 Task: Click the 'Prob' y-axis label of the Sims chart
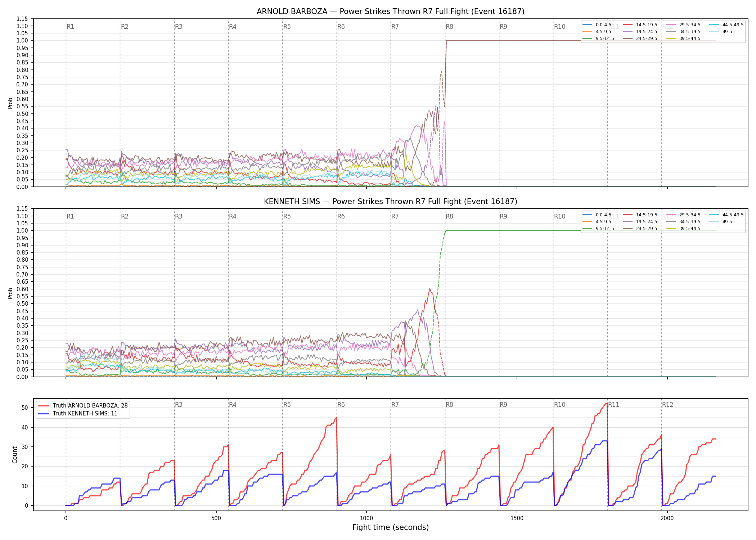pos(10,293)
